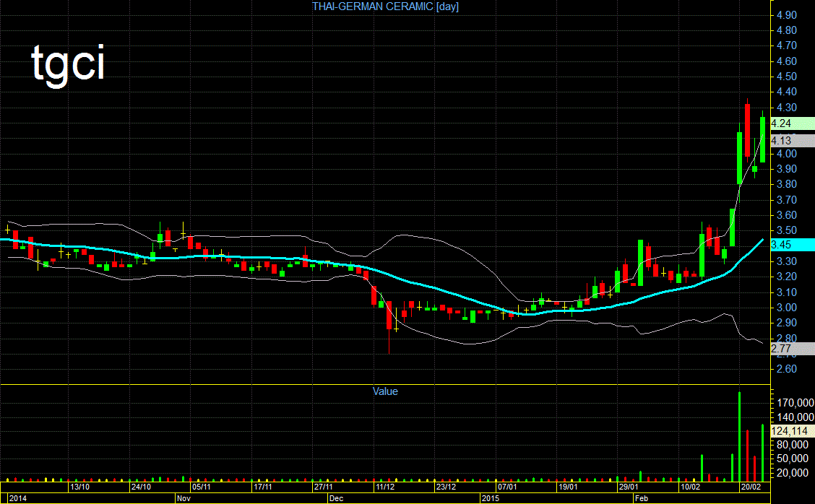Click the 24/10 date marker
The image size is (815, 504).
141,487
